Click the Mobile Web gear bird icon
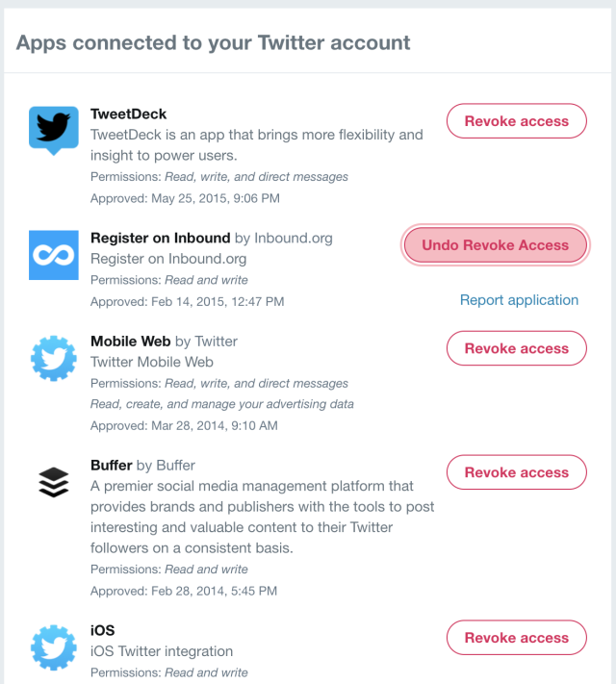Image resolution: width=616 pixels, height=684 pixels. [x=54, y=358]
